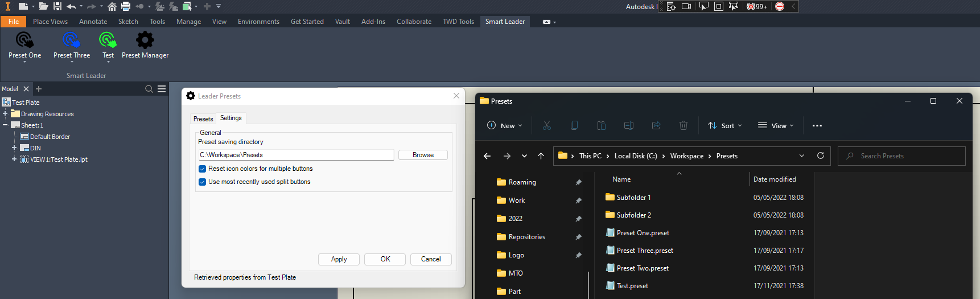Screen dimensions: 980x299
Task: Click the Browse button for preset directory
Action: tap(423, 155)
